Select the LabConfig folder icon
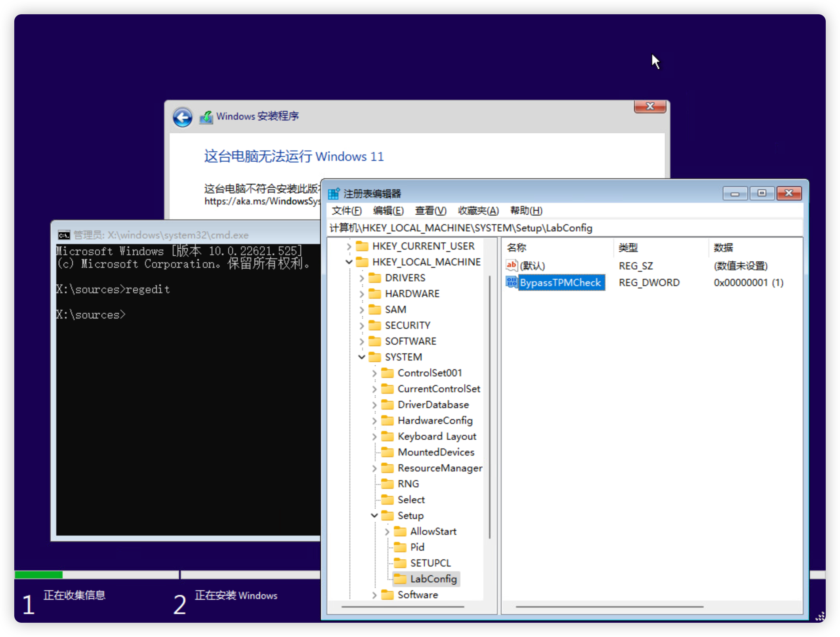The image size is (840, 637). [400, 579]
